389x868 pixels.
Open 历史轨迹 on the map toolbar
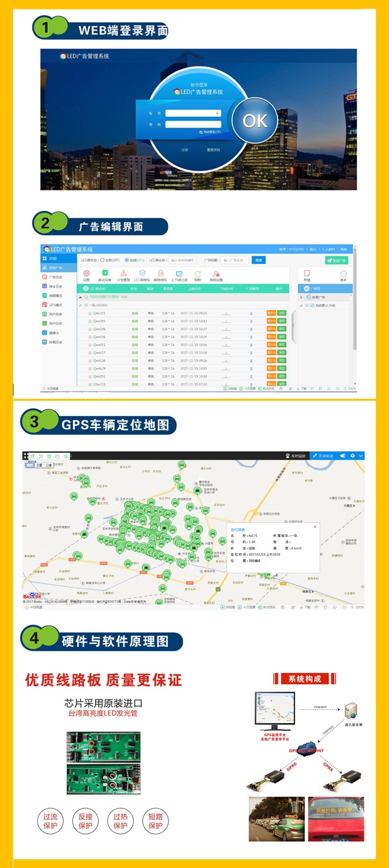pyautogui.click(x=323, y=456)
